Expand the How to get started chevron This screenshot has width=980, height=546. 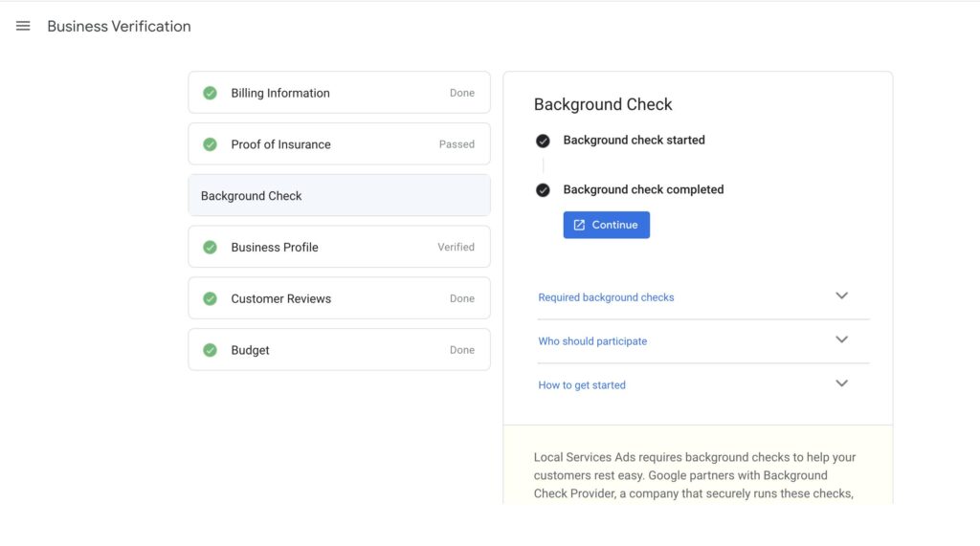[842, 382]
